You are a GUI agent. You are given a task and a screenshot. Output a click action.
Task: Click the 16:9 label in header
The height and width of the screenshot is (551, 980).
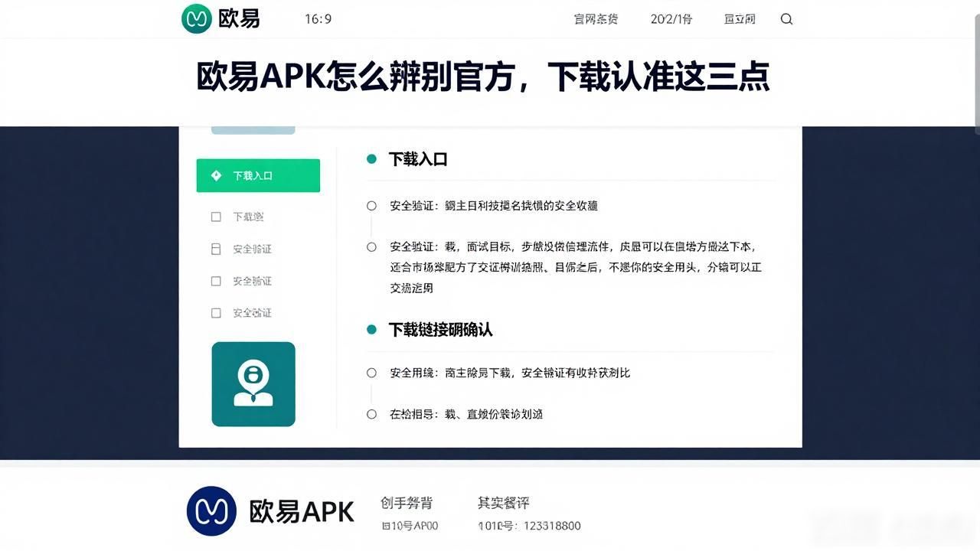[318, 19]
